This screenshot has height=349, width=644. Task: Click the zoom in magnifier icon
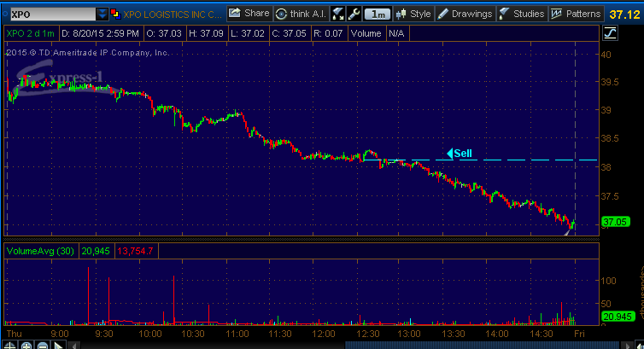(27, 345)
